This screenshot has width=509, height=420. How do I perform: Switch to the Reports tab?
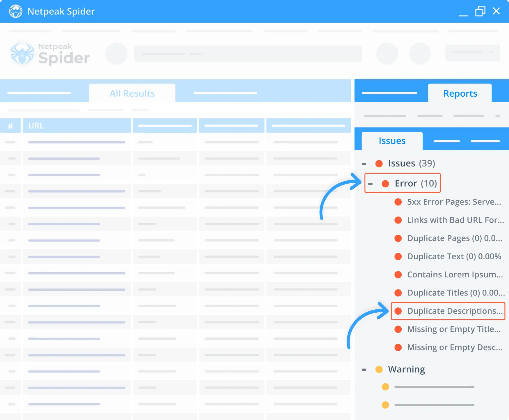pos(460,93)
